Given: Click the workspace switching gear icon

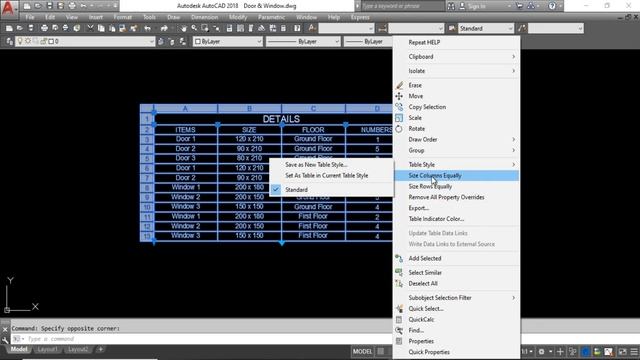Looking at the screenshot, I should [x=542, y=351].
